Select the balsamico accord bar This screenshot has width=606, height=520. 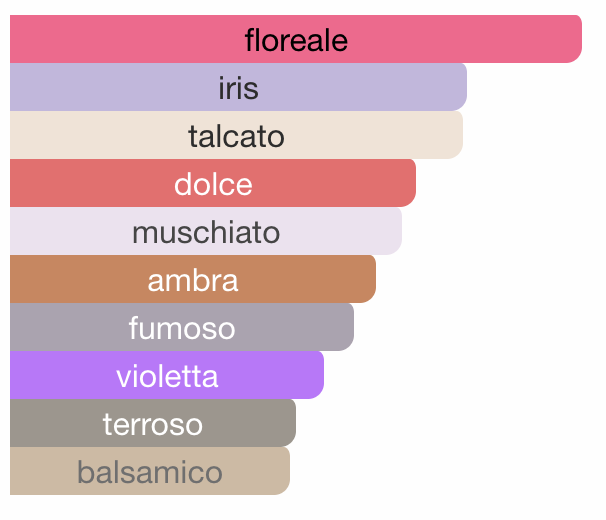150,471
